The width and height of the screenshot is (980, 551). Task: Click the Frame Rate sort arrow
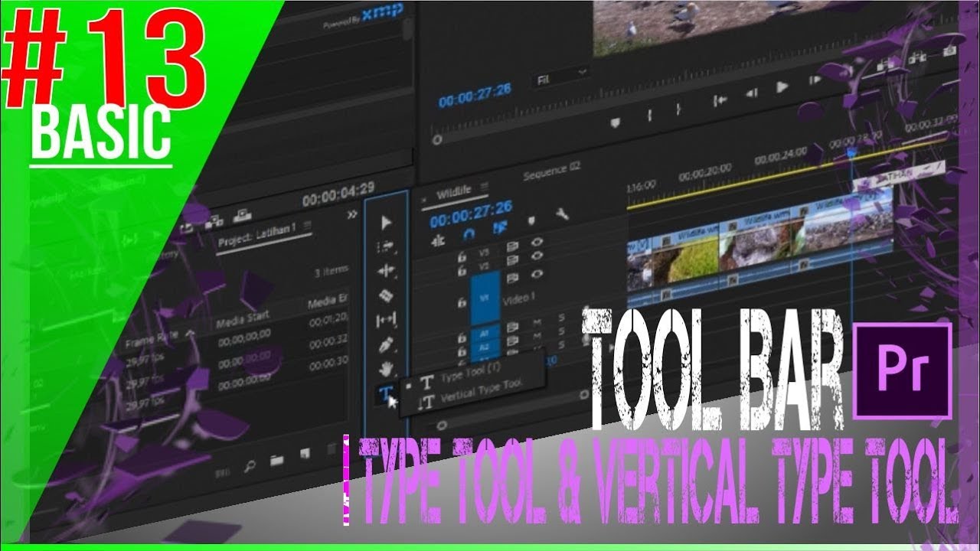pyautogui.click(x=190, y=334)
